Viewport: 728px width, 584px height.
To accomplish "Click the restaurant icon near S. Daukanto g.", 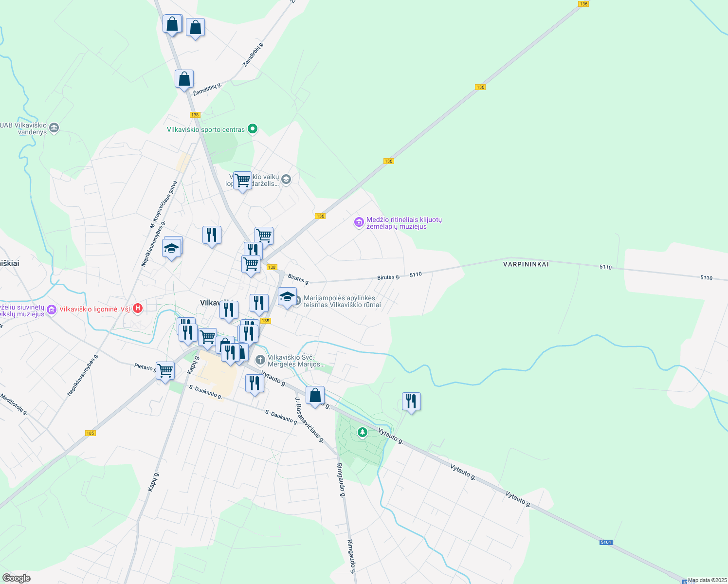I will [x=255, y=383].
